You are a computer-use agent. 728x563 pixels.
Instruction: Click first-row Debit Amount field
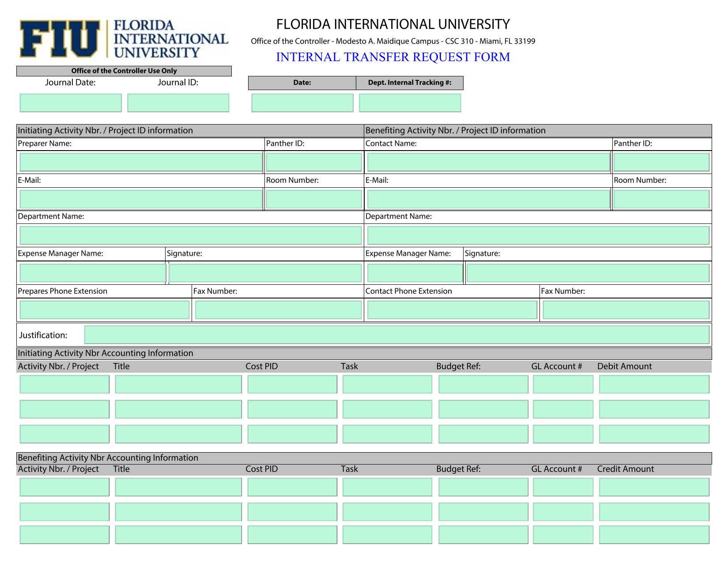click(x=654, y=384)
